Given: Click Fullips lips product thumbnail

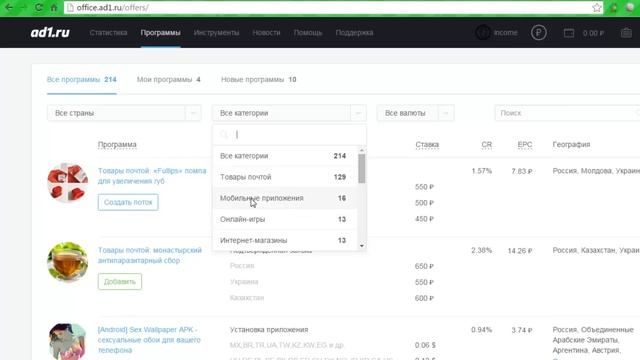Looking at the screenshot, I should tap(67, 182).
